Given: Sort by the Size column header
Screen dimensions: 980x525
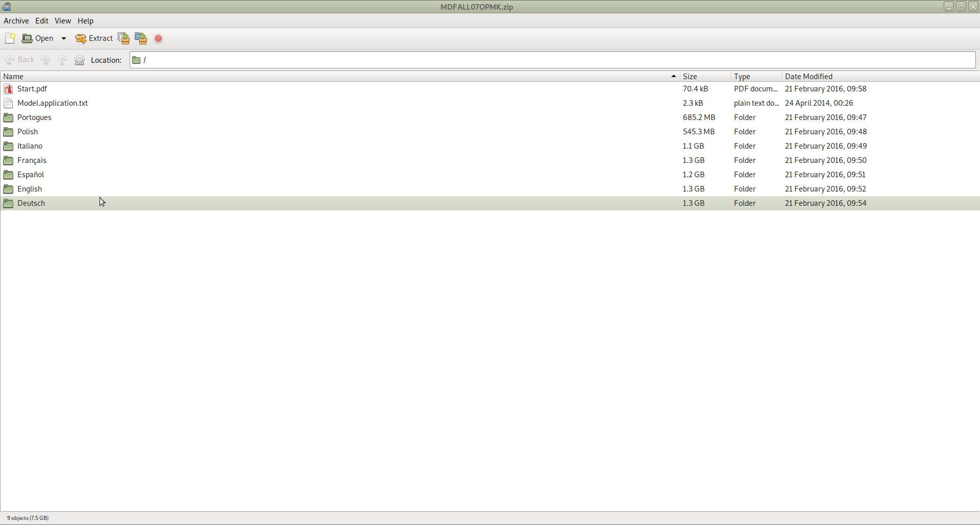Looking at the screenshot, I should (x=705, y=77).
